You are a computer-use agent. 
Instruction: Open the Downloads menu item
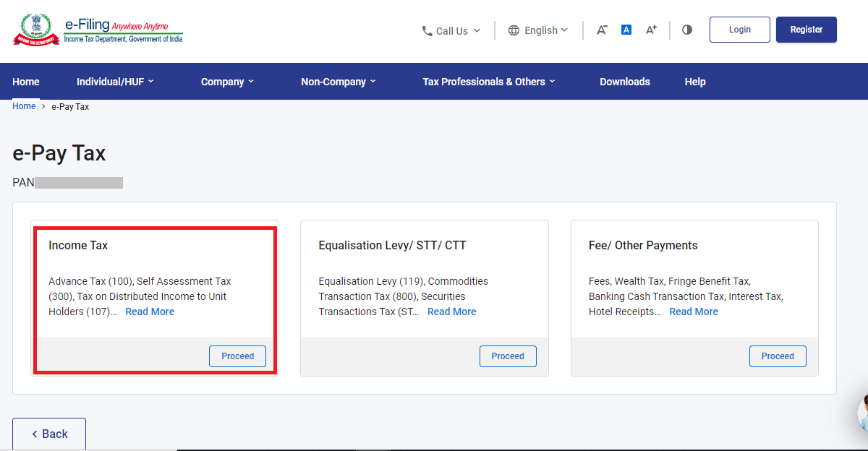(x=624, y=81)
